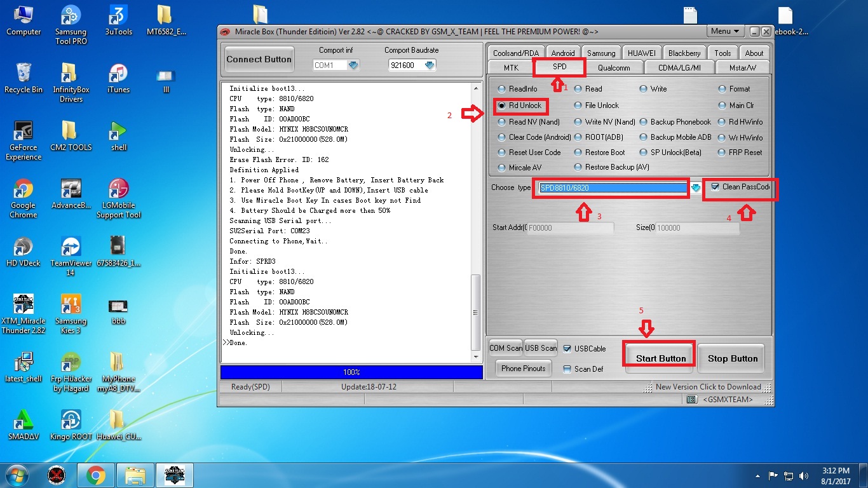Open GeForce Experience shortcut

[x=24, y=140]
